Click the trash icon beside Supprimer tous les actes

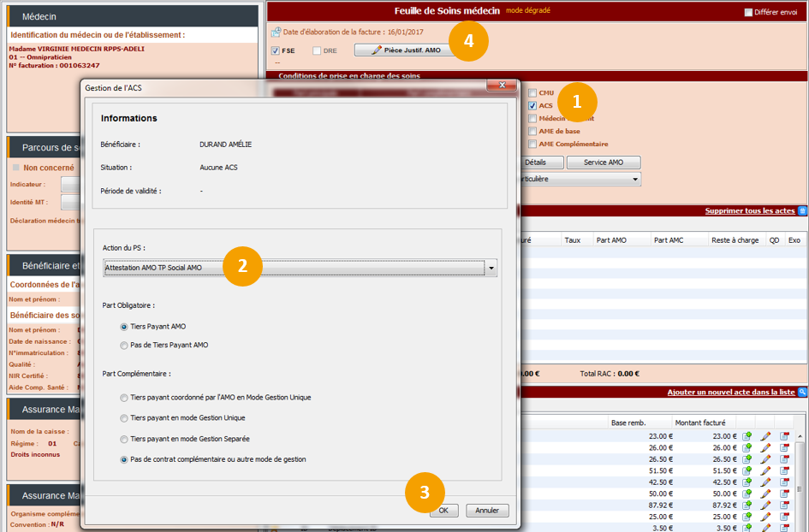802,210
